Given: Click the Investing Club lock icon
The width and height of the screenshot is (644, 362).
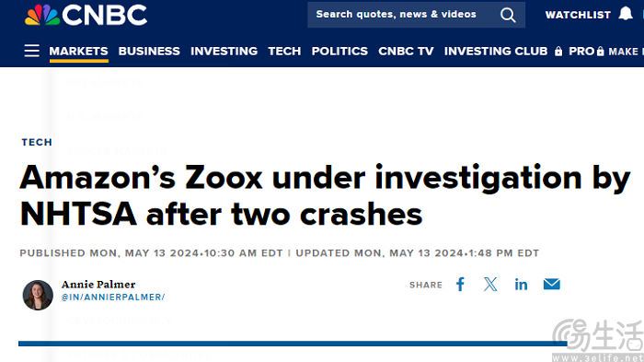Looking at the screenshot, I should pos(558,51).
